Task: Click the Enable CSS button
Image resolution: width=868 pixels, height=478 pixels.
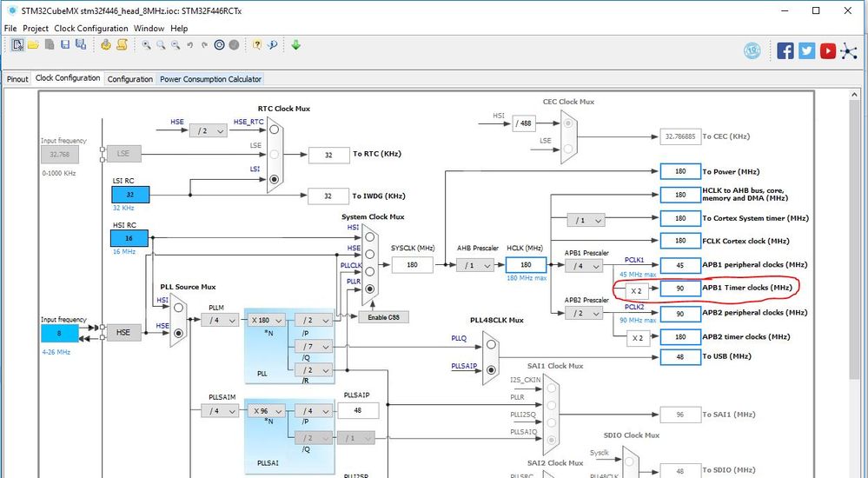Action: [x=384, y=317]
